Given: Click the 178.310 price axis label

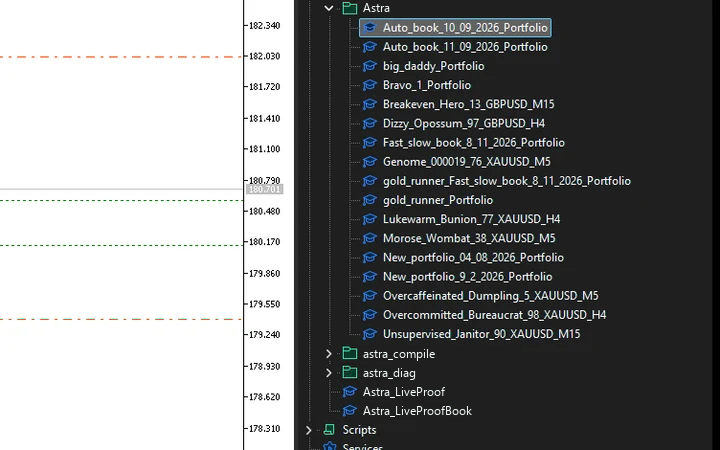Looking at the screenshot, I should pos(264,429).
